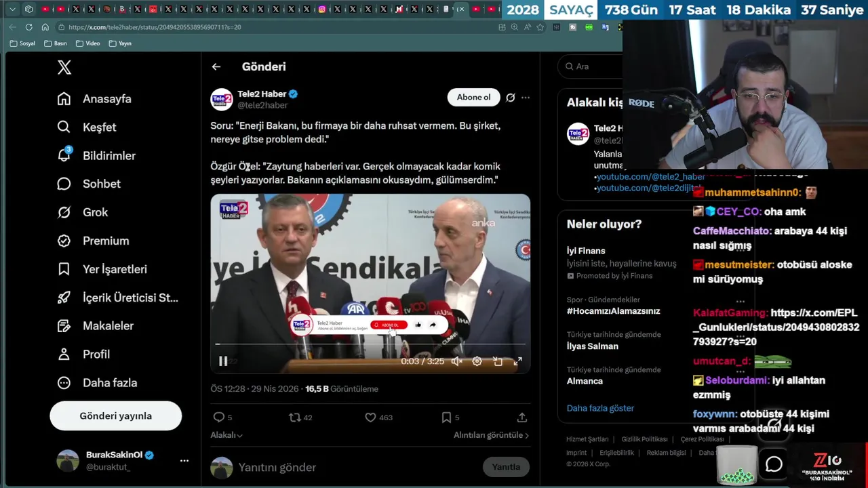Image resolution: width=868 pixels, height=488 pixels.
Task: Open Bildirimler bell icon
Action: coord(64,155)
